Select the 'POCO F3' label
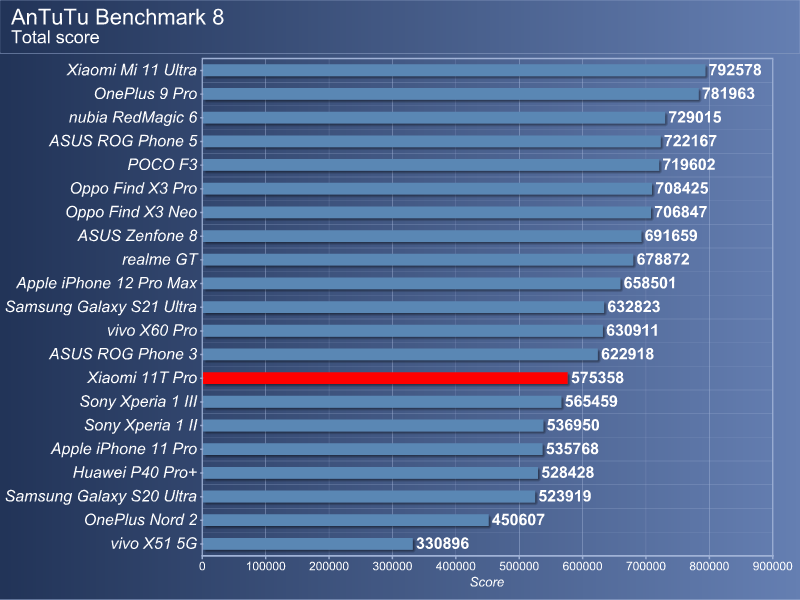The image size is (800, 600). tap(162, 165)
